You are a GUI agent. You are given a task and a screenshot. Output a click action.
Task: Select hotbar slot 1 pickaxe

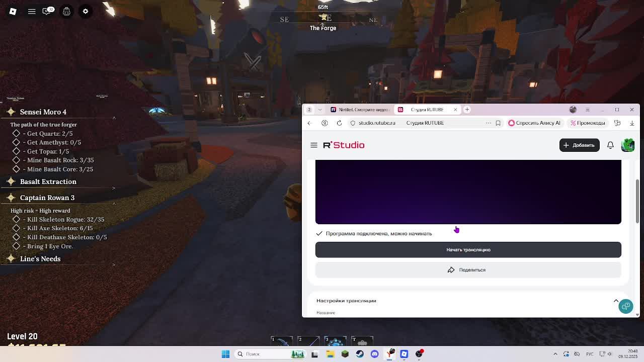click(282, 342)
